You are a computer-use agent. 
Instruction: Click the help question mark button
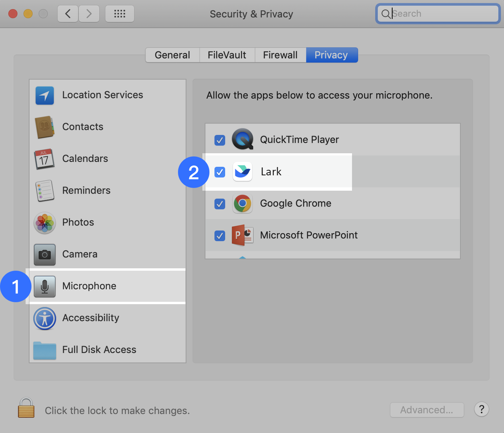[x=481, y=409]
